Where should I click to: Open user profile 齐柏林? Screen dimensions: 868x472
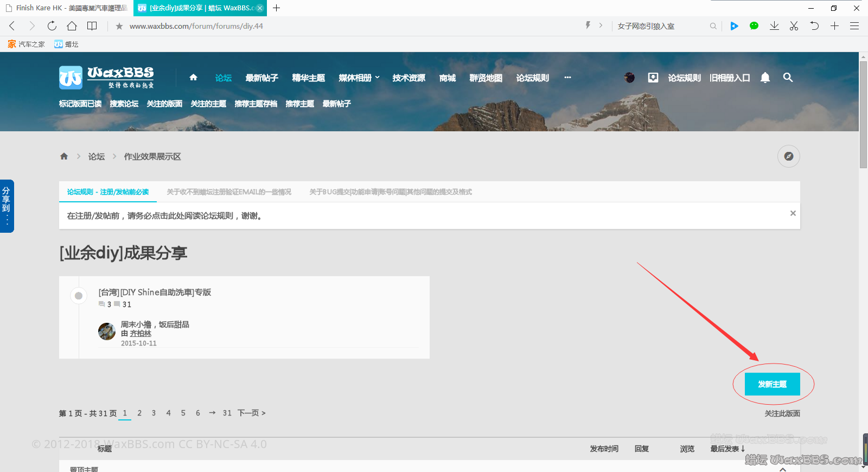141,334
